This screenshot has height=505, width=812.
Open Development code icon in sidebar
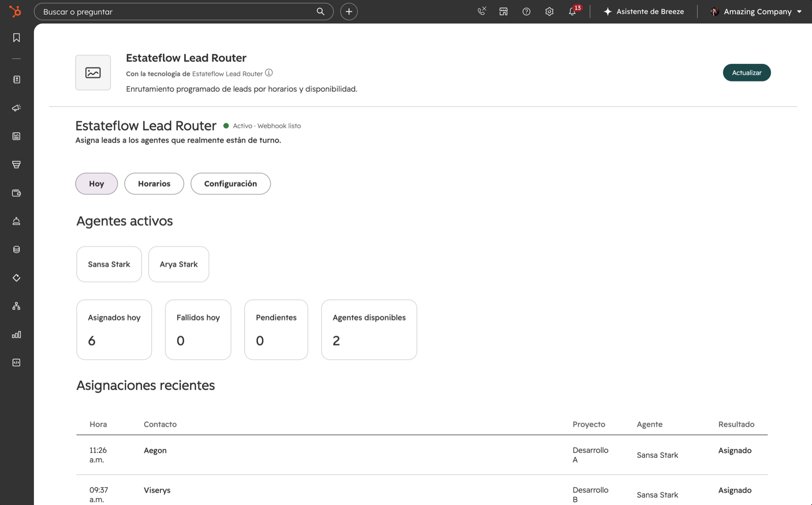pos(16,363)
